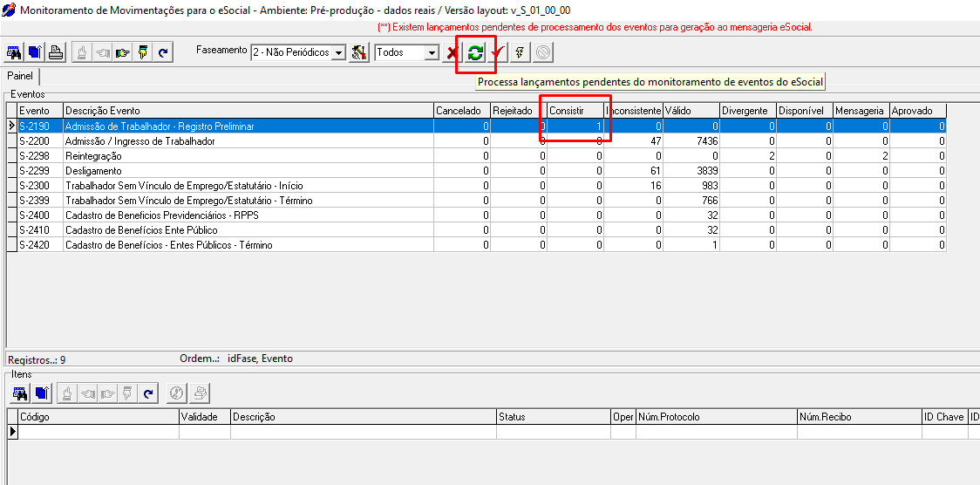Click the Validade column header in Itens grid
Image resolution: width=980 pixels, height=485 pixels.
tap(204, 417)
